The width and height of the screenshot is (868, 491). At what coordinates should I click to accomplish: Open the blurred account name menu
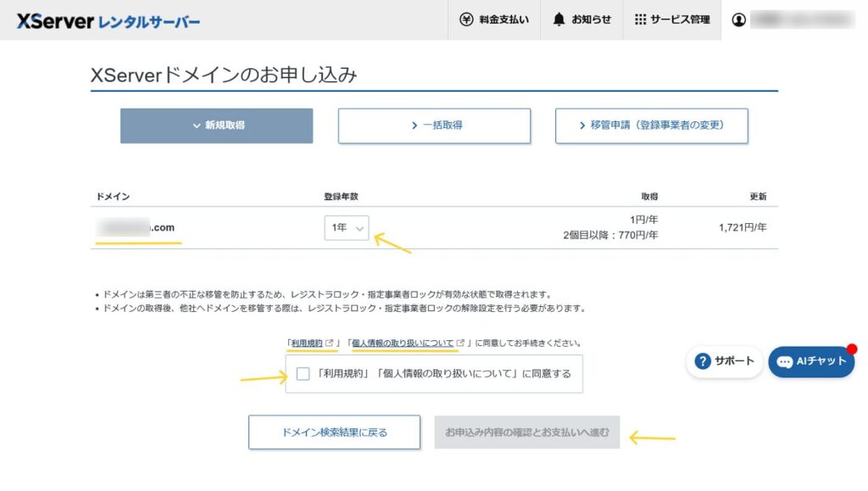(x=802, y=20)
